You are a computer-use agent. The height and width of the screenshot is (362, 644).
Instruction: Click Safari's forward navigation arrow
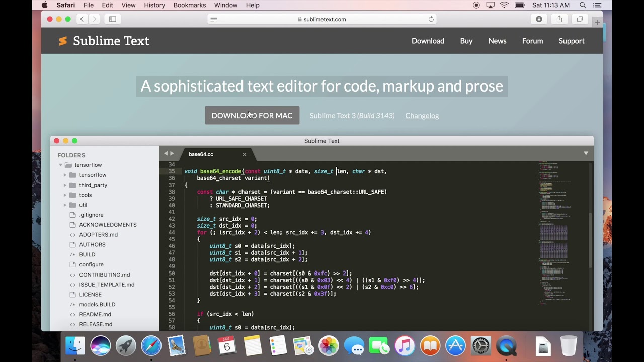point(94,19)
